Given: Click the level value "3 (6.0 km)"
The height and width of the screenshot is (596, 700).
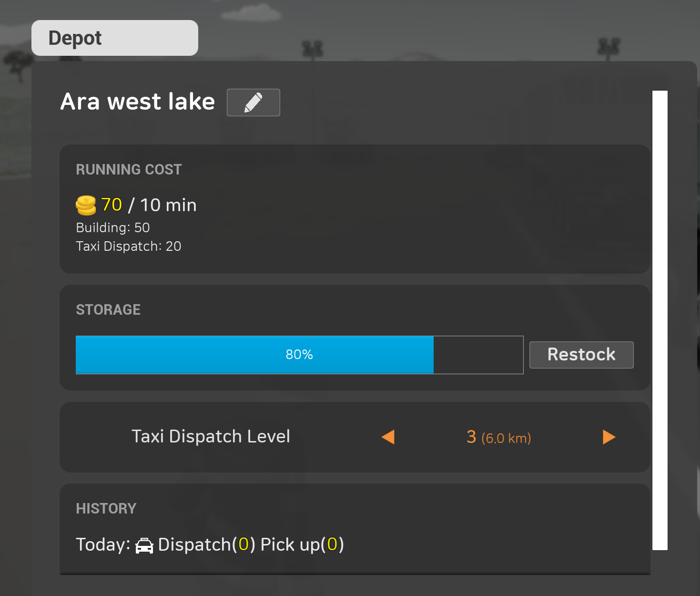Looking at the screenshot, I should pyautogui.click(x=498, y=437).
